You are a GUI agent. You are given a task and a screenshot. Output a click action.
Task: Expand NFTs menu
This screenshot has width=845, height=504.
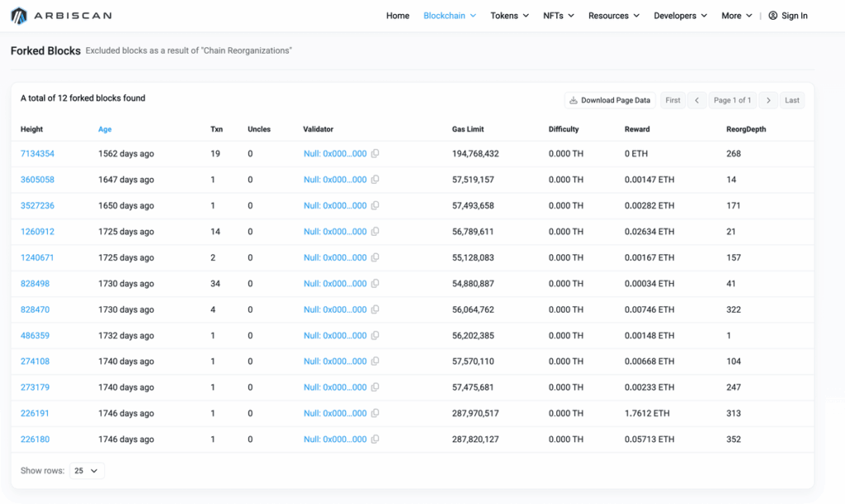pyautogui.click(x=559, y=16)
